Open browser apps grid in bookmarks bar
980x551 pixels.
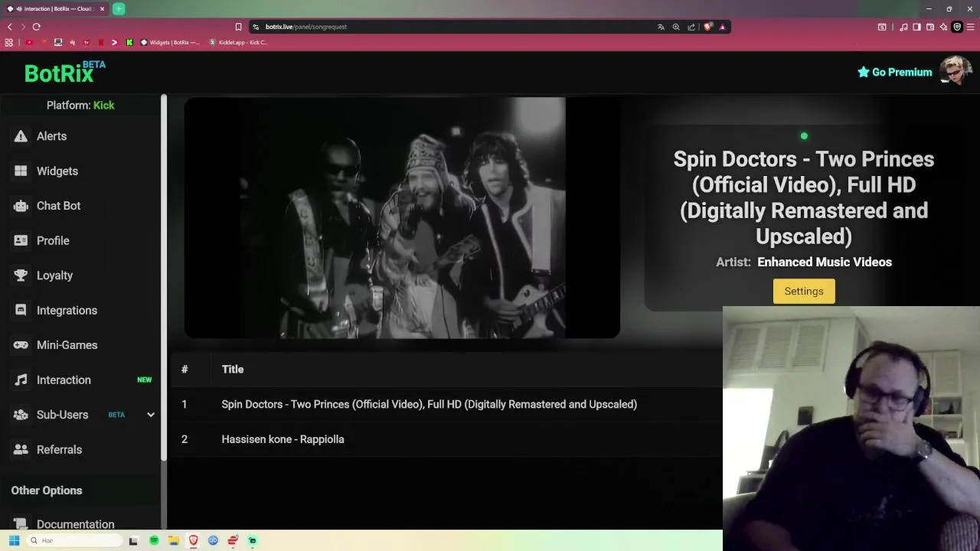[9, 42]
